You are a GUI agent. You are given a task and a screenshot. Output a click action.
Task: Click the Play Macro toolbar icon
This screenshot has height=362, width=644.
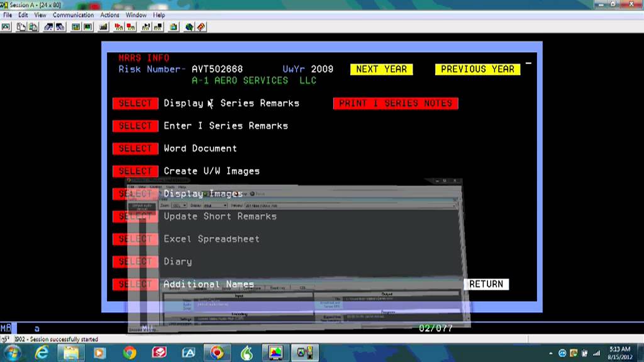click(x=146, y=27)
